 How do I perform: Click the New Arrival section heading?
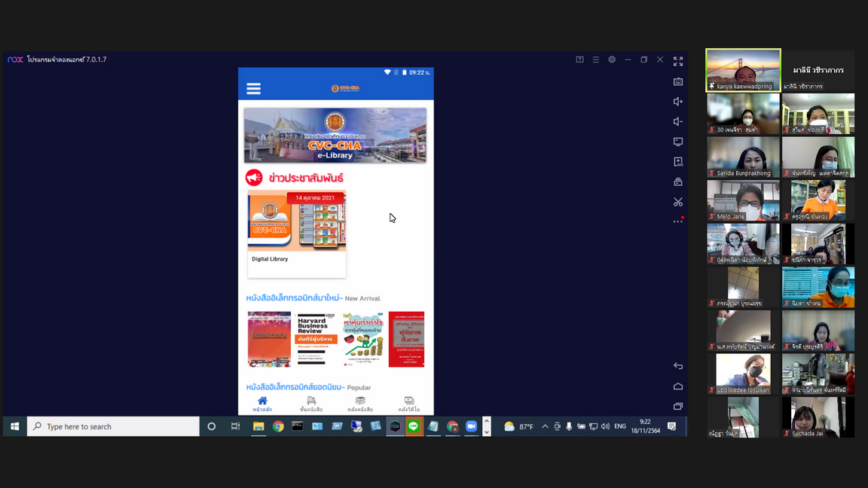(313, 297)
